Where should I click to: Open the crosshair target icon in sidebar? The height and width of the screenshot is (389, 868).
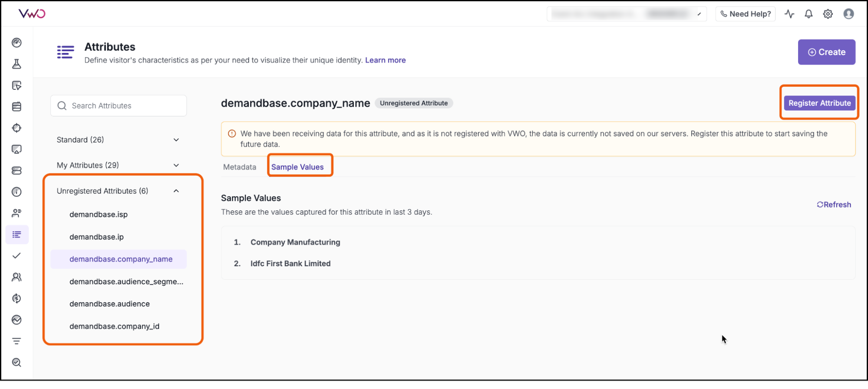[17, 128]
